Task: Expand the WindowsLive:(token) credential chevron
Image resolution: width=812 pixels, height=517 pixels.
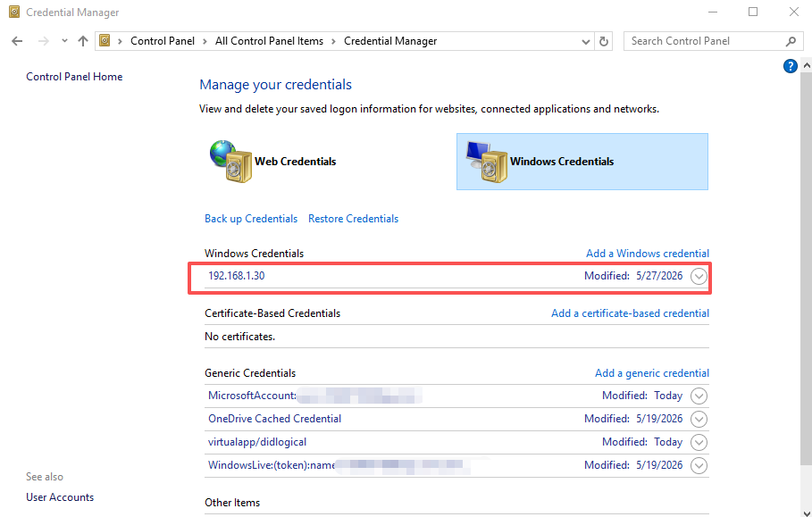Action: (x=699, y=465)
